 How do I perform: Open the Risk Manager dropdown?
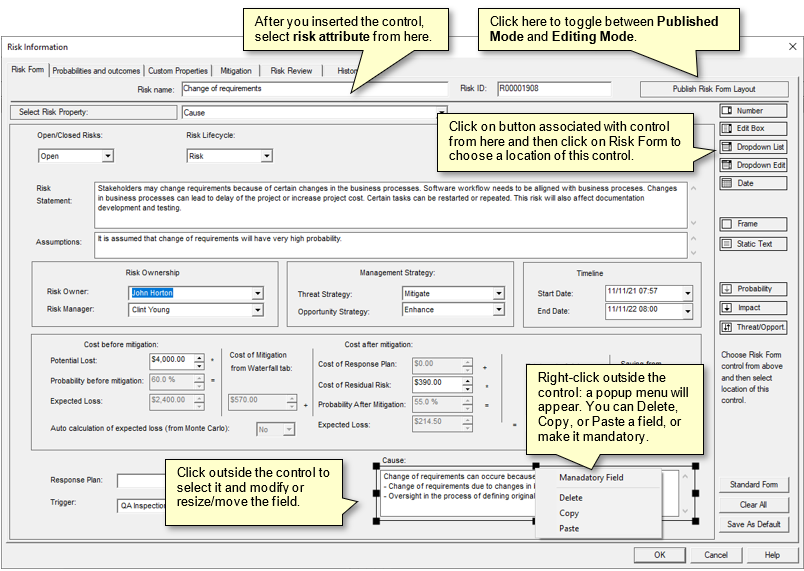(257, 310)
